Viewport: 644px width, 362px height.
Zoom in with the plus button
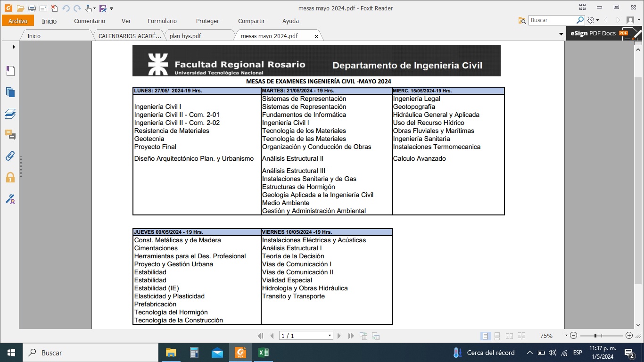629,336
